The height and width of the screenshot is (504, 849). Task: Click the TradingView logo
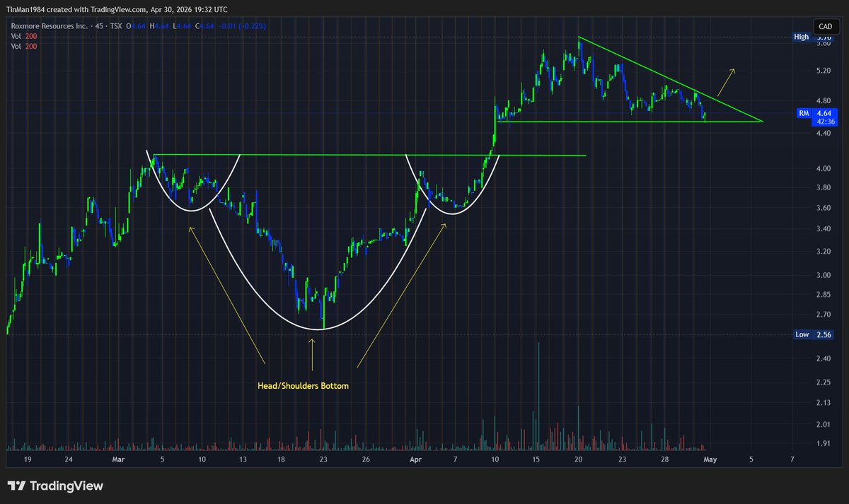(55, 486)
